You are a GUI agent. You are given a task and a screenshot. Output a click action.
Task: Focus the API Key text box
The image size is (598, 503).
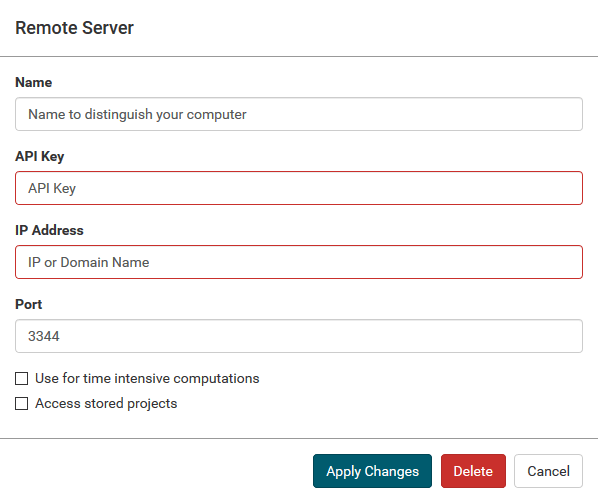click(x=299, y=188)
